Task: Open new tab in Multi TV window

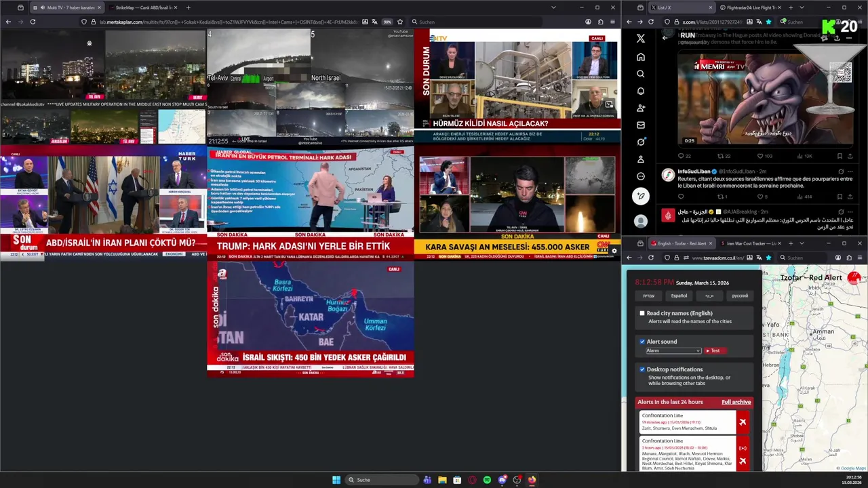Action: click(x=188, y=7)
